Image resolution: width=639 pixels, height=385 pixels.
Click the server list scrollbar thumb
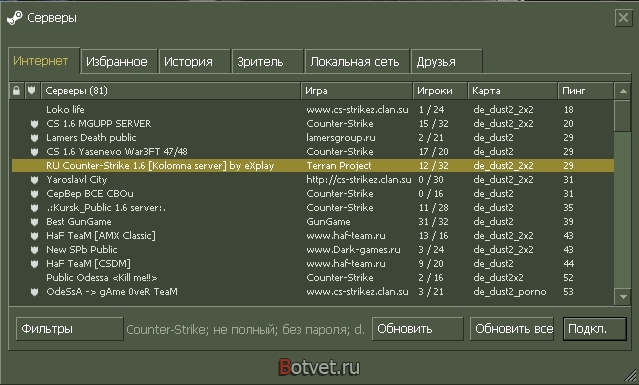pos(623,116)
